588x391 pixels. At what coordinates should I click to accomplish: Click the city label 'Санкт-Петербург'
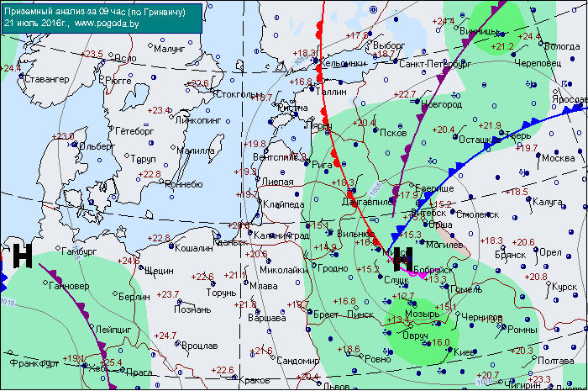[435, 64]
